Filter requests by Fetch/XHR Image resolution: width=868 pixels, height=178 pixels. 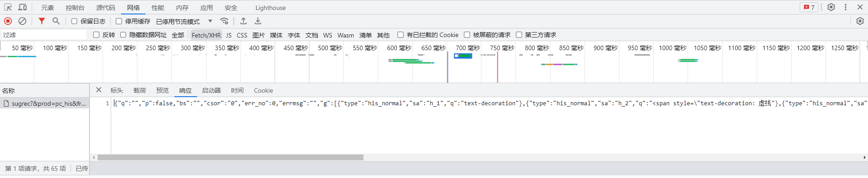206,35
